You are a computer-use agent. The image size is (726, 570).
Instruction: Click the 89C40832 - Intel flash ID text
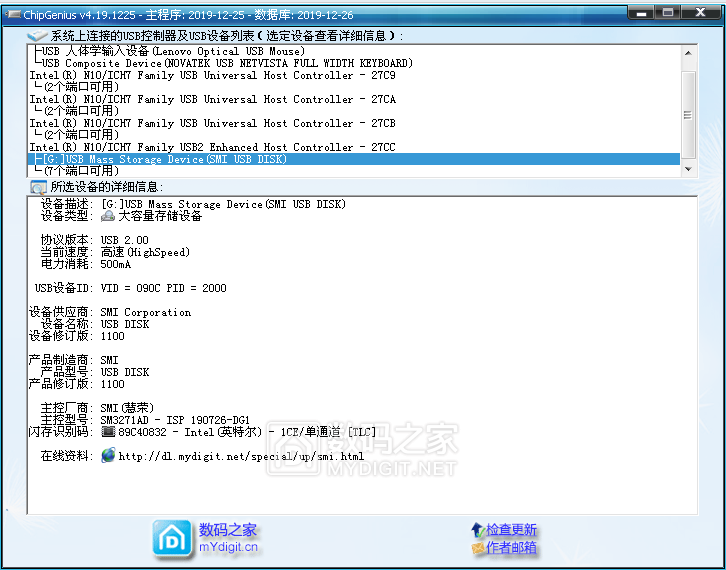point(247,432)
